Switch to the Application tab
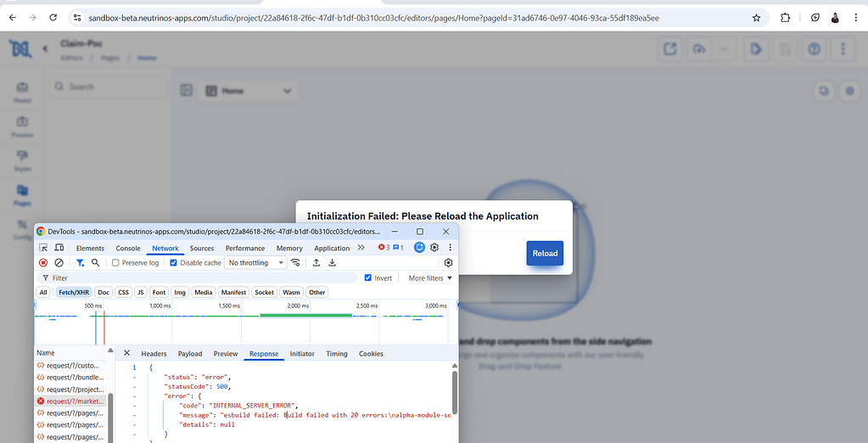This screenshot has width=868, height=443. tap(332, 248)
